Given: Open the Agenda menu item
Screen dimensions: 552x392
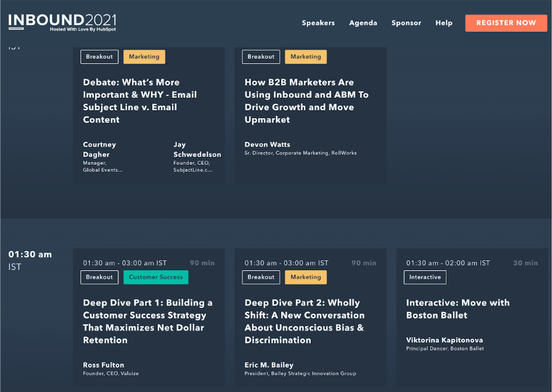Looking at the screenshot, I should [363, 23].
